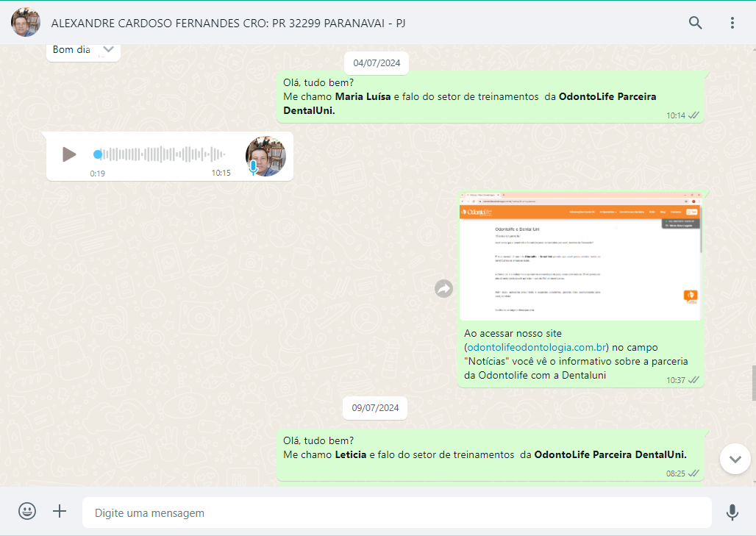
Task: Click the chat scrollbar thumb
Action: pos(754,383)
